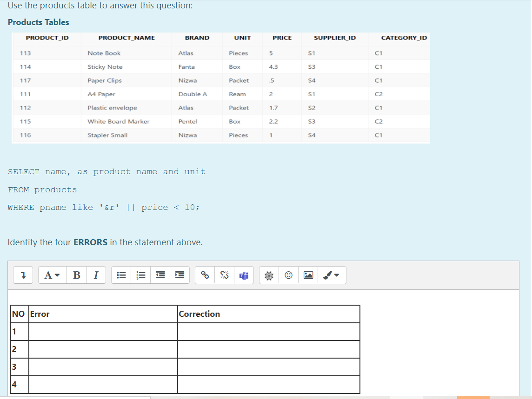Click the SUPPLIER_ID column header

click(335, 38)
